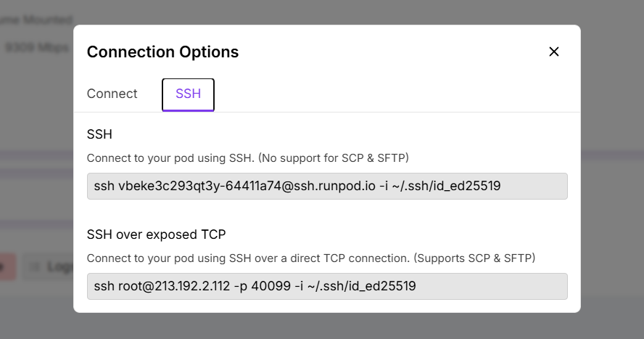Viewport: 644px width, 339px height.
Task: Select the SSH tab
Action: (x=188, y=94)
